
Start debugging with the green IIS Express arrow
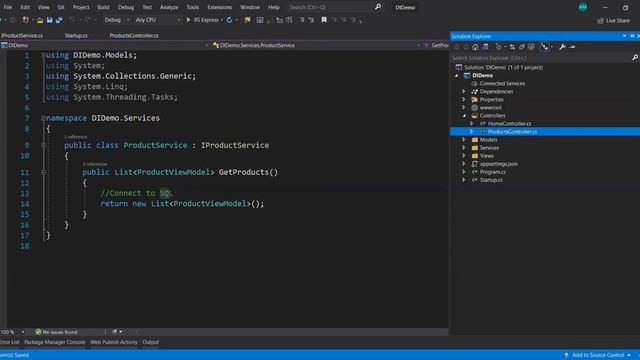tap(188, 20)
